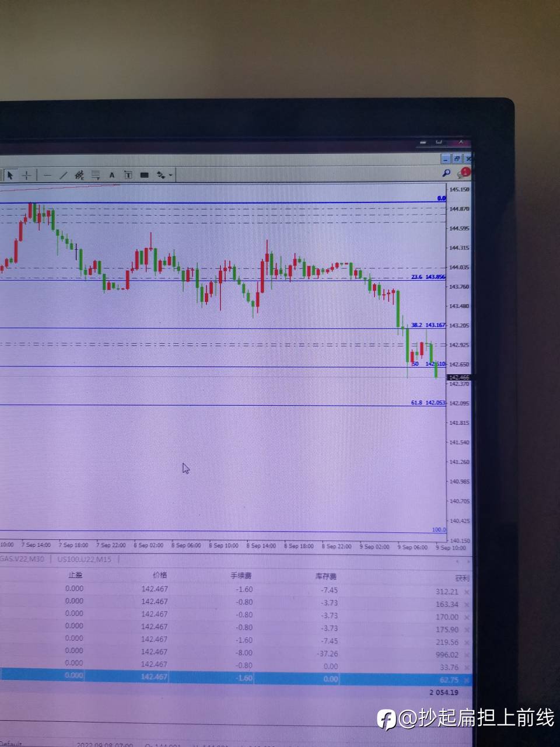
Task: Close the highlighted position with profit 62.75
Action: (x=466, y=680)
